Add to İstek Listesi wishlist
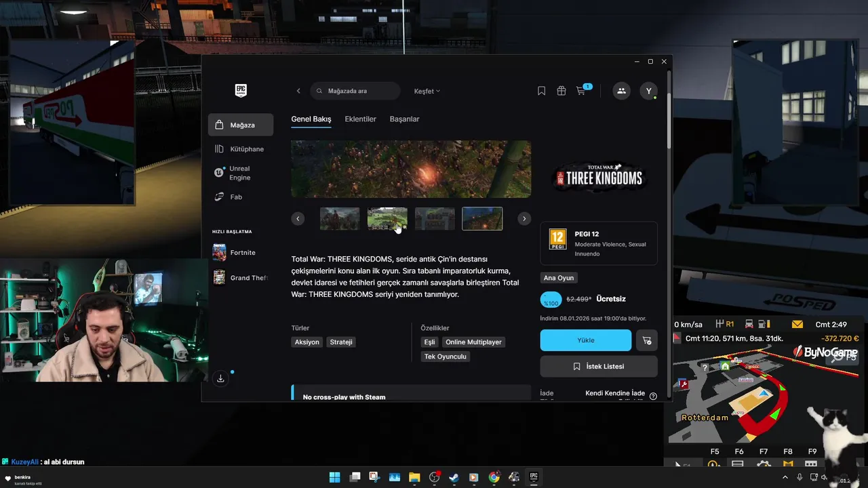This screenshot has width=868, height=488. point(599,367)
